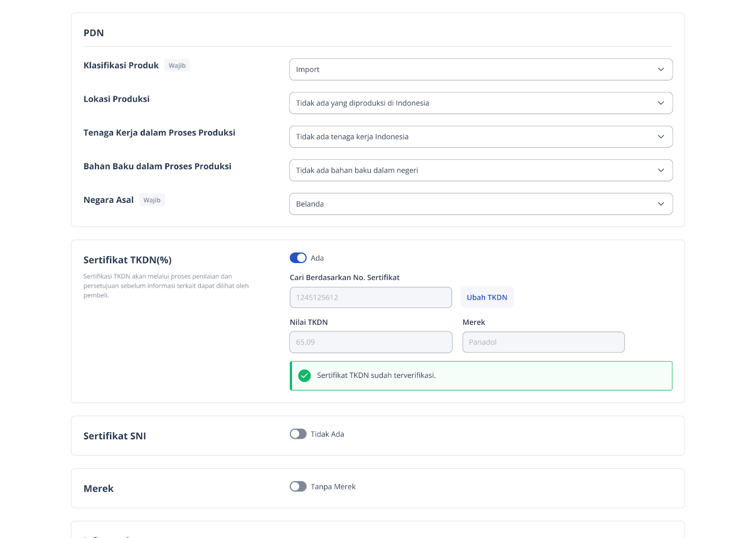Enable the Sertifikat SNI toggle
Viewport: 756px width, 538px height.
click(298, 434)
